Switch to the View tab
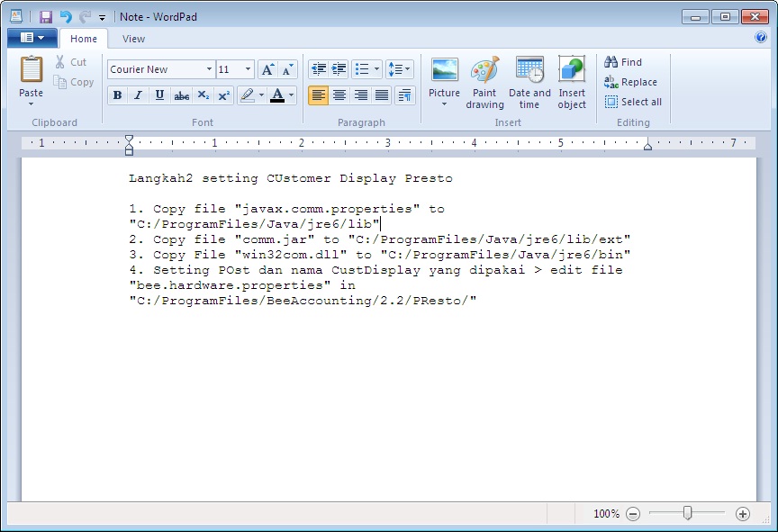 pyautogui.click(x=133, y=39)
